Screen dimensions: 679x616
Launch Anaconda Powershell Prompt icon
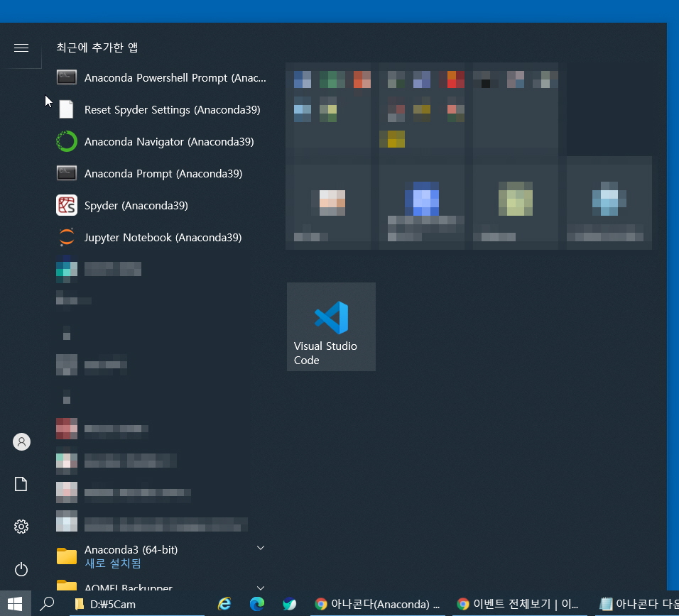[67, 77]
